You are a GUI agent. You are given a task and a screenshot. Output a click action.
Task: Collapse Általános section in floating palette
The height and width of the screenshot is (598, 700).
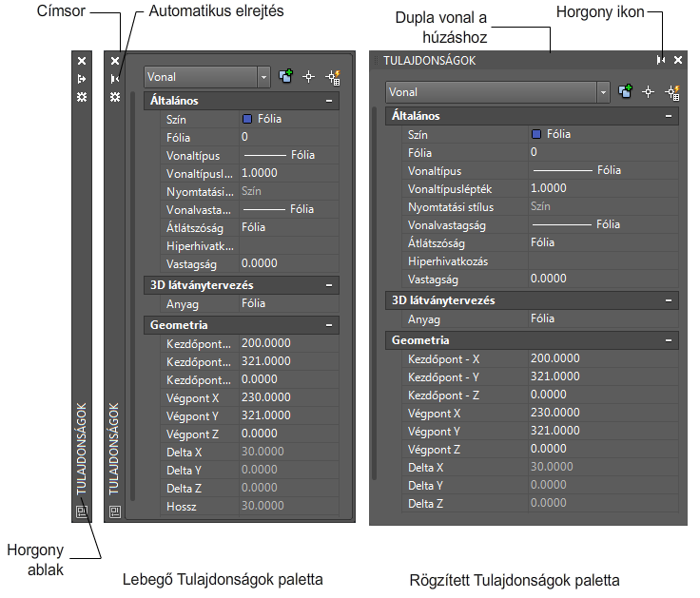(x=329, y=101)
